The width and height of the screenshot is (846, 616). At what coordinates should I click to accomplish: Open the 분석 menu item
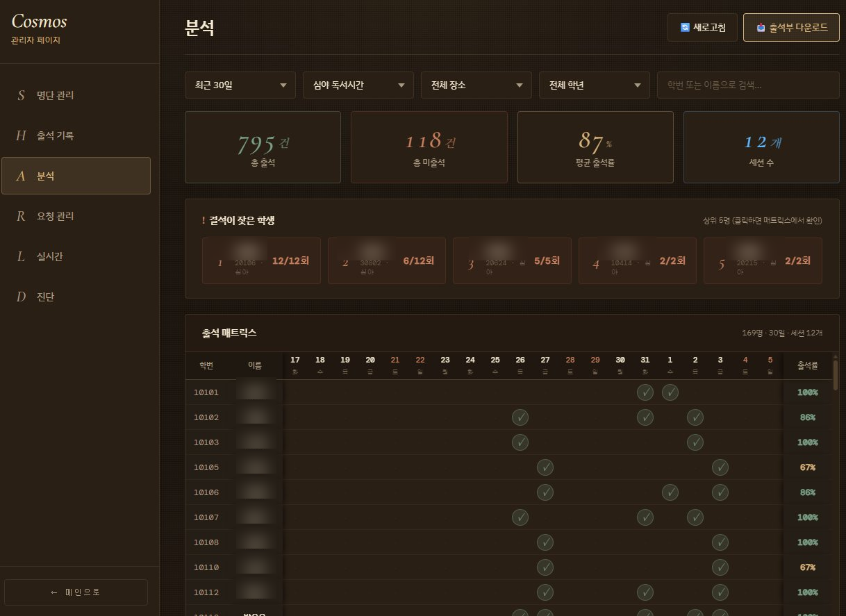(x=76, y=176)
